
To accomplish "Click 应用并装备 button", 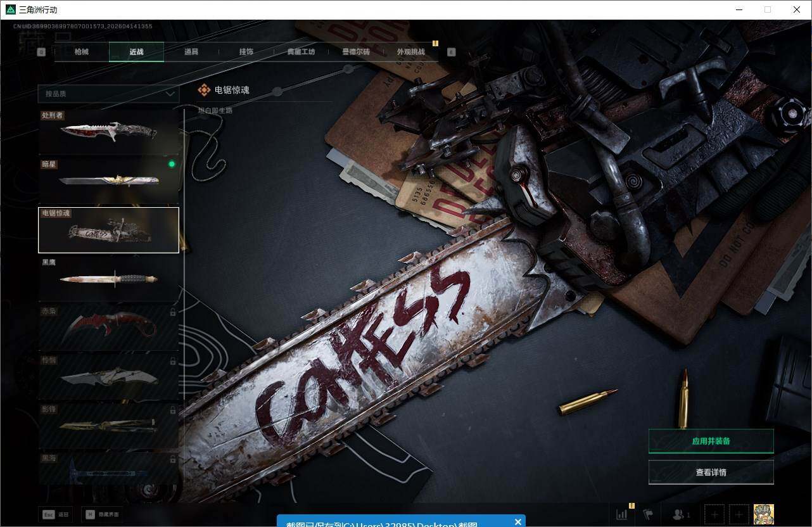I will click(711, 441).
